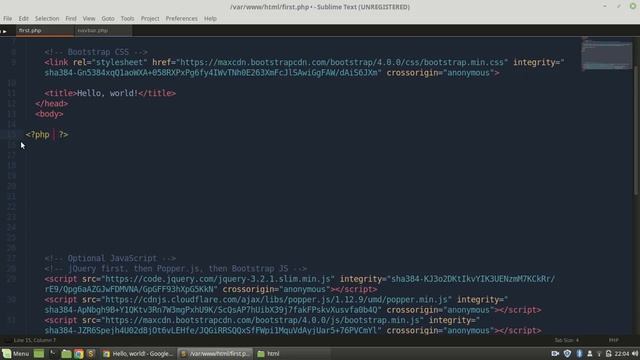Image resolution: width=640 pixels, height=360 pixels.
Task: Switch to Hello, world! - Google Chrome window
Action: point(138,353)
